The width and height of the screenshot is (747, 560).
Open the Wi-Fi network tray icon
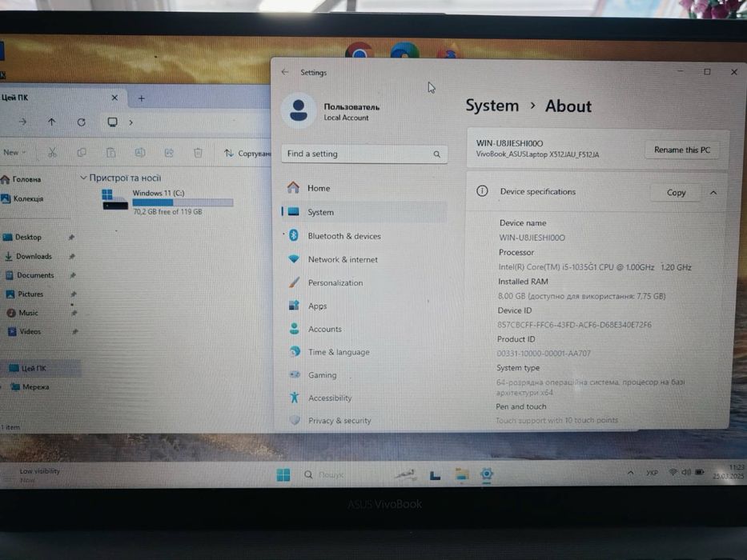coord(673,472)
